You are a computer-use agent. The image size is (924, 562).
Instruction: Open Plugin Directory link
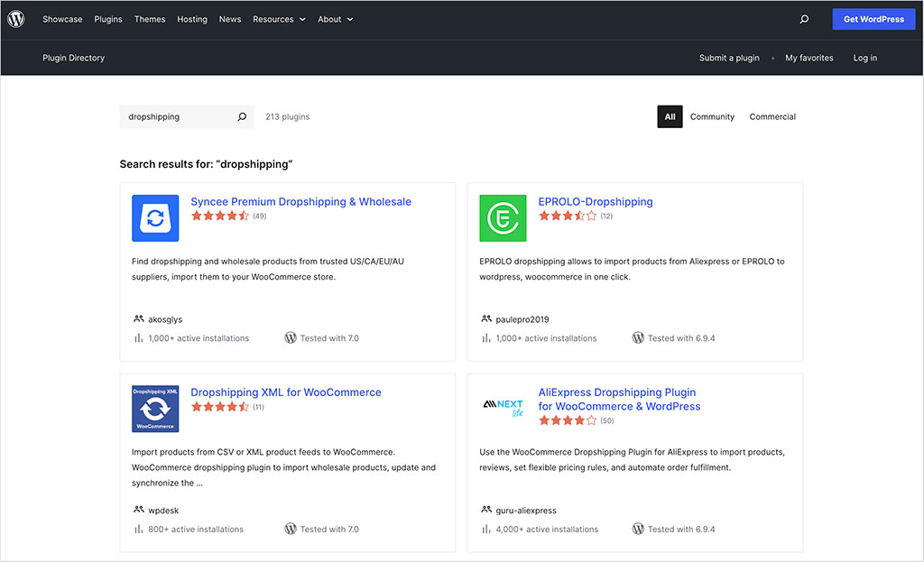[x=74, y=58]
